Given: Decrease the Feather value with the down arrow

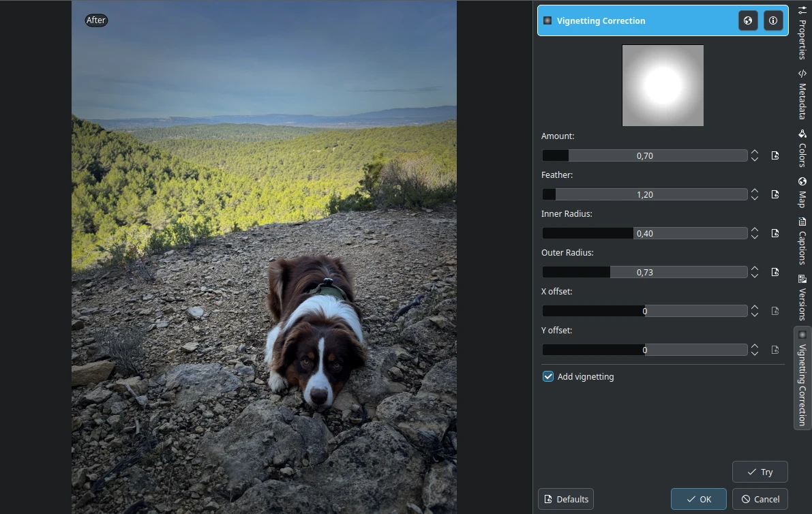Looking at the screenshot, I should (755, 198).
